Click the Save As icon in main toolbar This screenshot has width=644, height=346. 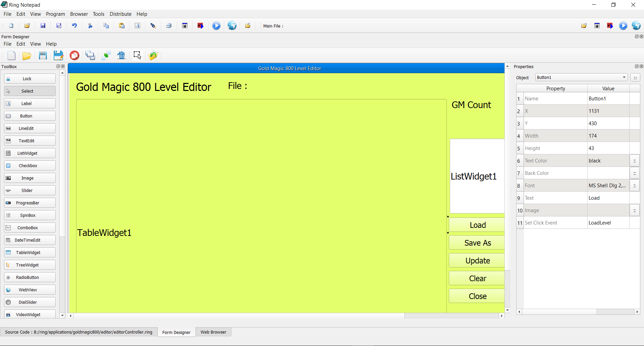click(x=59, y=26)
